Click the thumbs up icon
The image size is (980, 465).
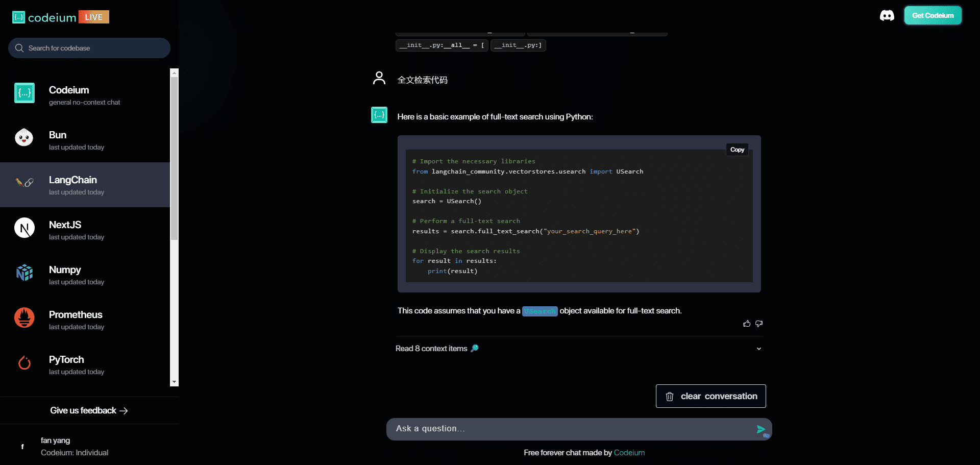747,324
